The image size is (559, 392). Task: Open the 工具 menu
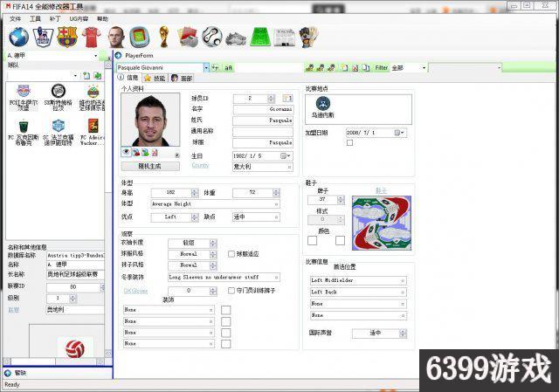(x=35, y=19)
